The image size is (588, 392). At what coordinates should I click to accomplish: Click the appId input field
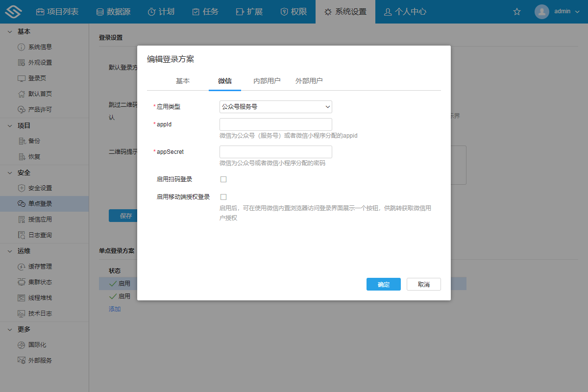coord(275,124)
